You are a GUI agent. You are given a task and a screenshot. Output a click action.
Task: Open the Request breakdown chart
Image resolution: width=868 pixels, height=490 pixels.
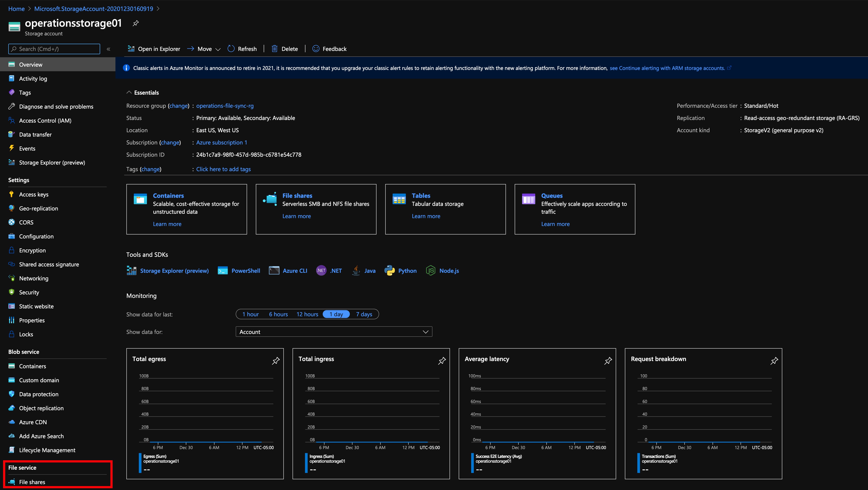(703, 414)
